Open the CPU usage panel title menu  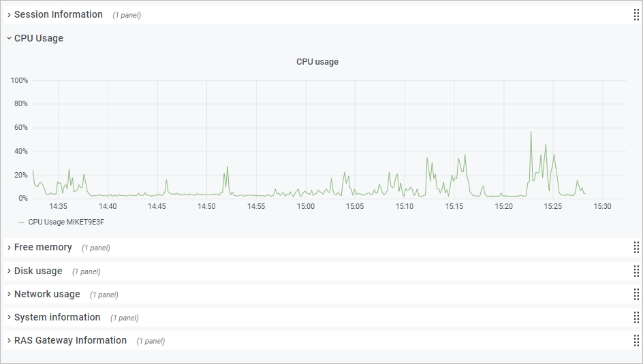(x=317, y=62)
